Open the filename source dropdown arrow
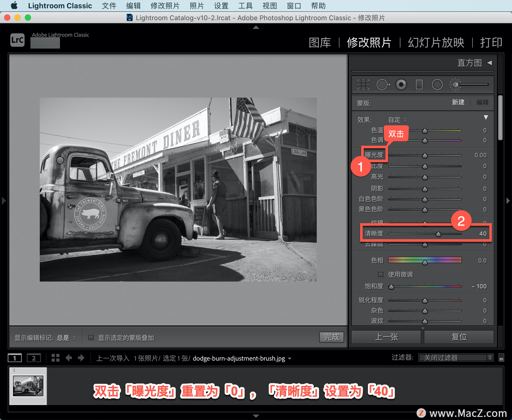Viewport: 512px width, 420px height. coord(290,359)
